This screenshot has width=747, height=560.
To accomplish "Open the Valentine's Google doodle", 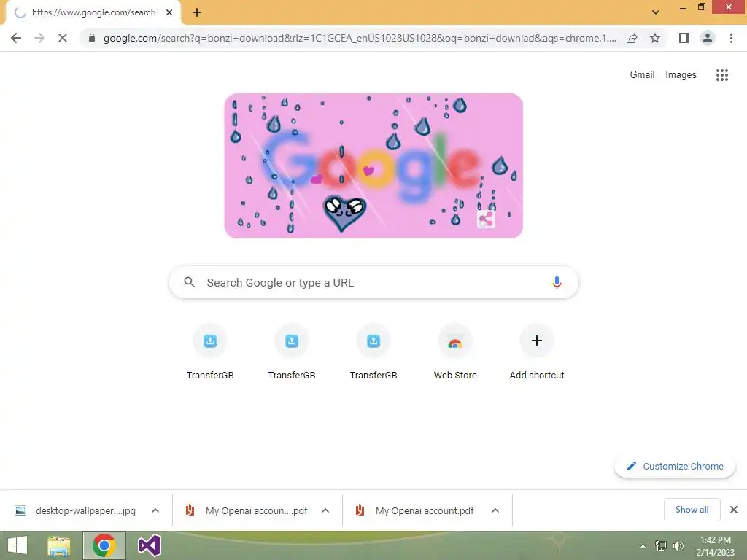I will pyautogui.click(x=373, y=166).
